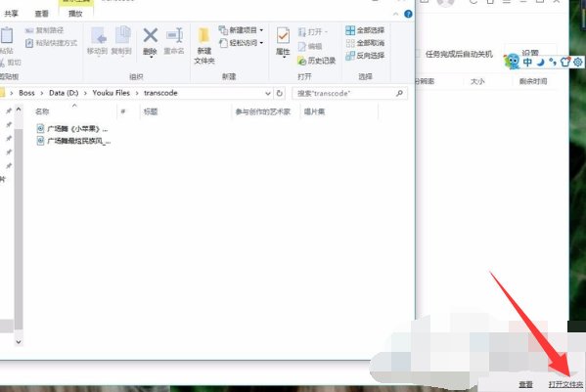
Task: Select file 广场舞最炫民族风_...
Action: click(73, 141)
